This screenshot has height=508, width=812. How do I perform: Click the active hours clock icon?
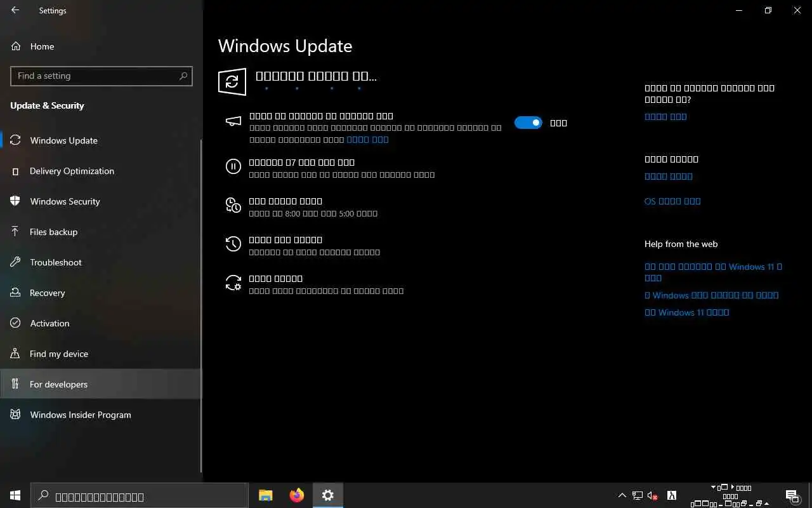233,205
